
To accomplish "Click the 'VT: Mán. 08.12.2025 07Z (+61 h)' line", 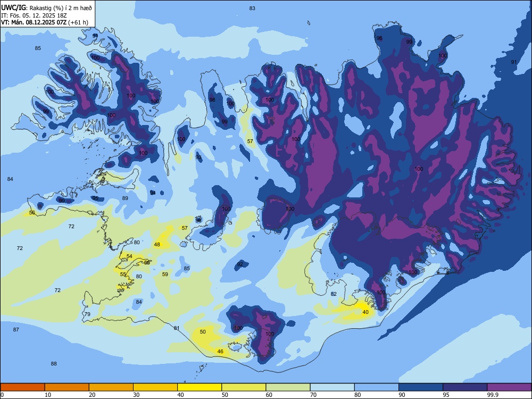I will coord(45,22).
